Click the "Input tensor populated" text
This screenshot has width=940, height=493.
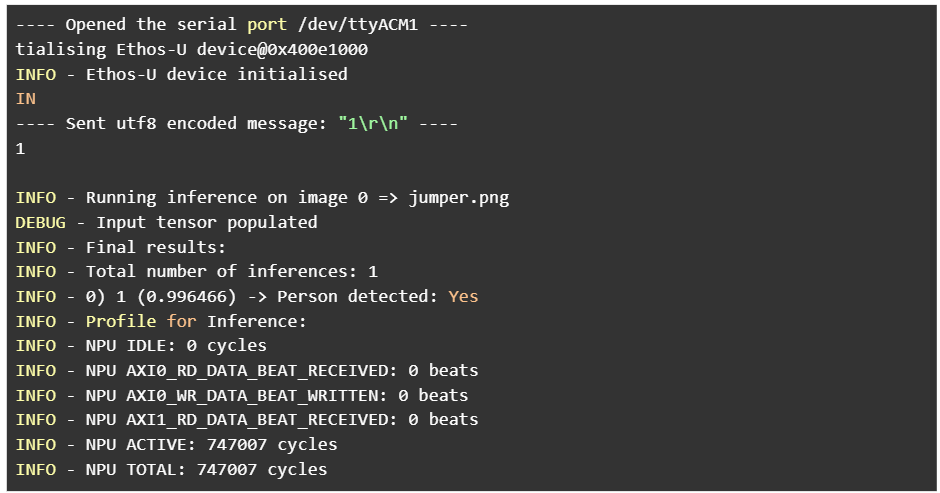(206, 222)
